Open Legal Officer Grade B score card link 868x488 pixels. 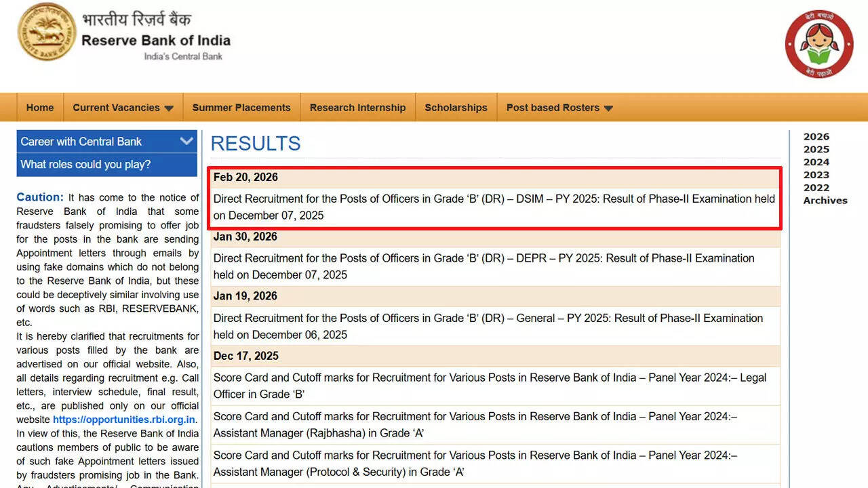click(490, 386)
